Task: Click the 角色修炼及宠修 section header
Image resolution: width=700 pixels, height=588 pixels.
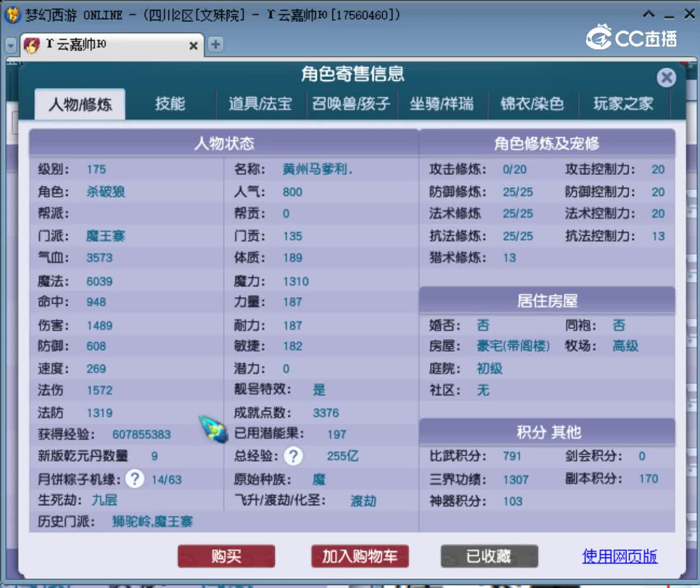Action: (547, 143)
